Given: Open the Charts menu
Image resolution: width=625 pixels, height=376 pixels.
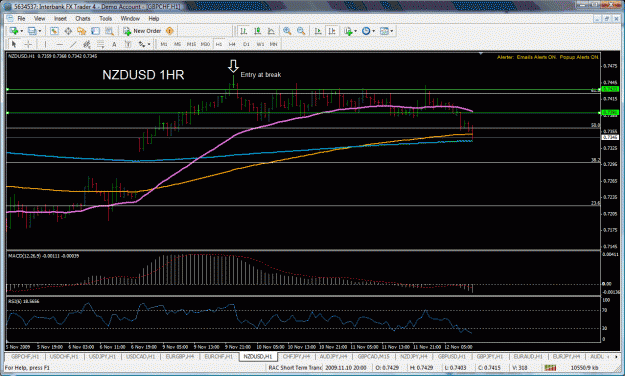Looking at the screenshot, I should [x=83, y=18].
